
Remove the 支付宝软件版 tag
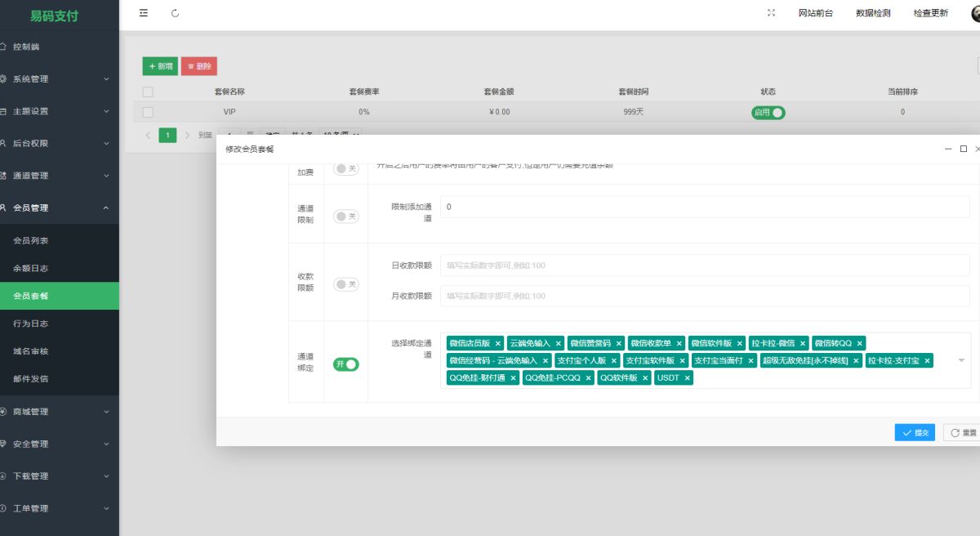pos(682,360)
